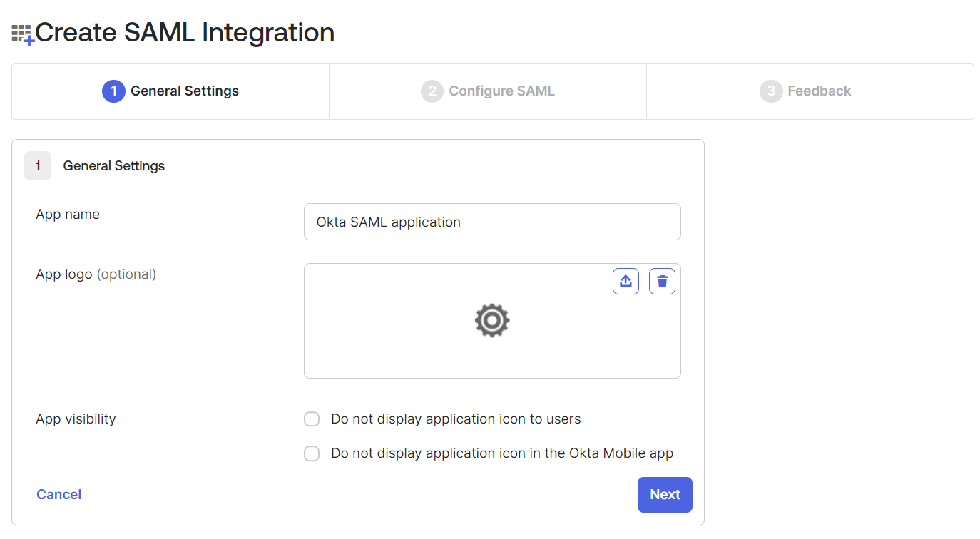Viewport: 980px width, 539px height.
Task: Click the grey step 3 circle
Action: pos(770,91)
